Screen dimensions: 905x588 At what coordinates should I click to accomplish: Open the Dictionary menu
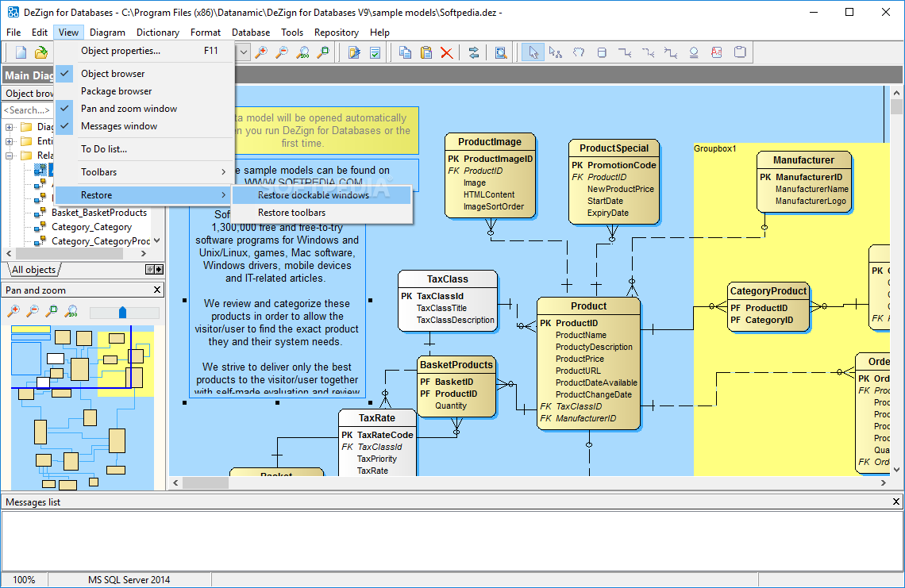pos(157,33)
